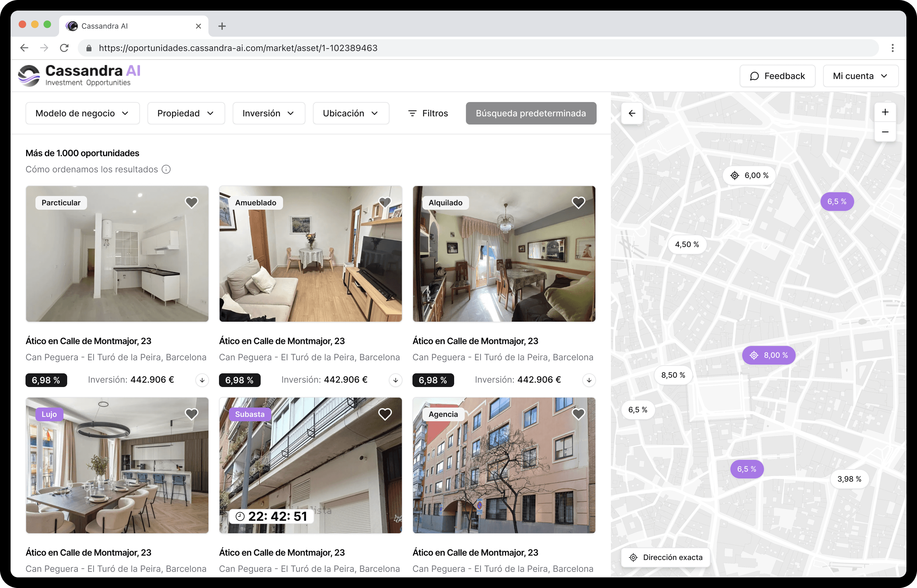
Task: Favorite the Amueblado listing with its heart
Action: click(x=385, y=202)
